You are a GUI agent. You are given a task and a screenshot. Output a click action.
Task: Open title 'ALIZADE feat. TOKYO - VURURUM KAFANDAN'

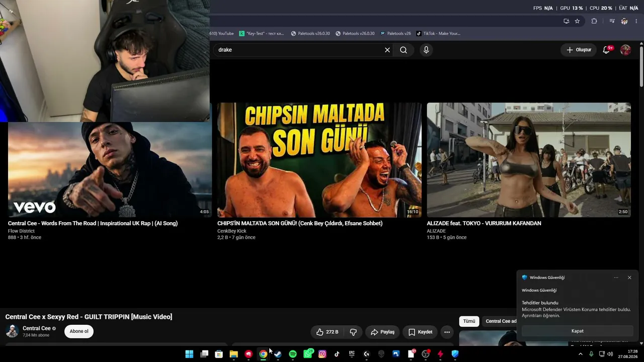tap(484, 223)
